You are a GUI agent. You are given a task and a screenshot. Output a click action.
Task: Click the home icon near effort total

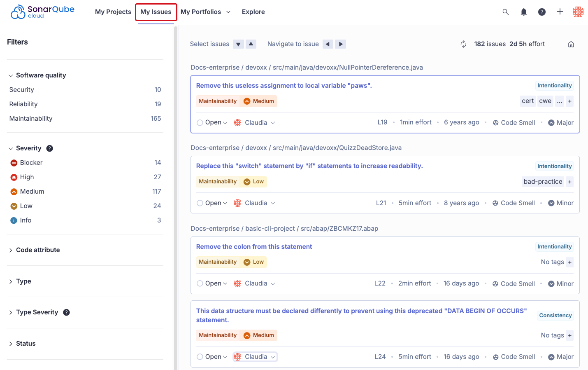pos(571,44)
